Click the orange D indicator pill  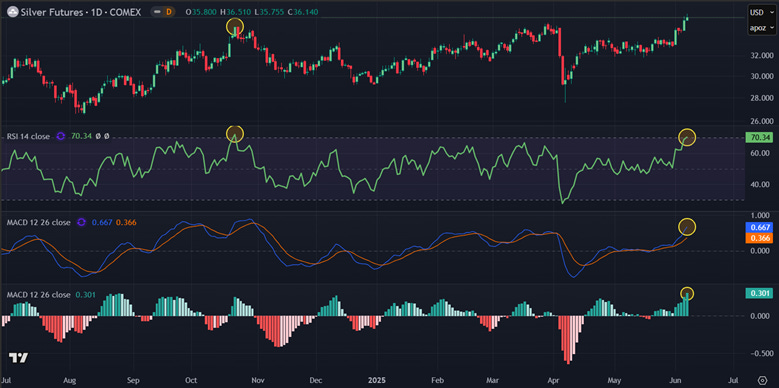(168, 12)
